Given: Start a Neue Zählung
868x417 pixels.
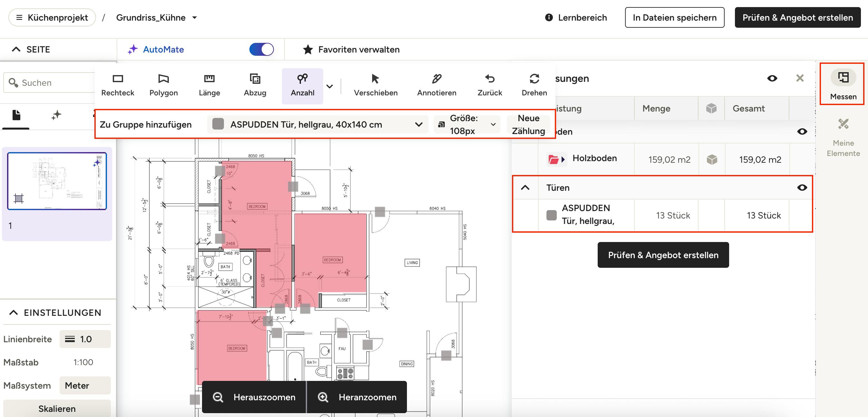Looking at the screenshot, I should pyautogui.click(x=528, y=124).
